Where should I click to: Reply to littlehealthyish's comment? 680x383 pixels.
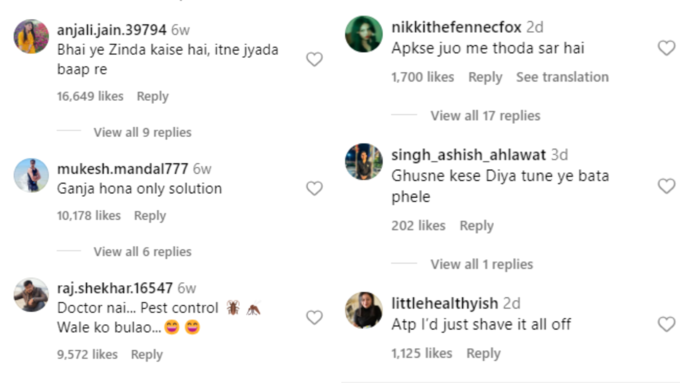tap(484, 354)
